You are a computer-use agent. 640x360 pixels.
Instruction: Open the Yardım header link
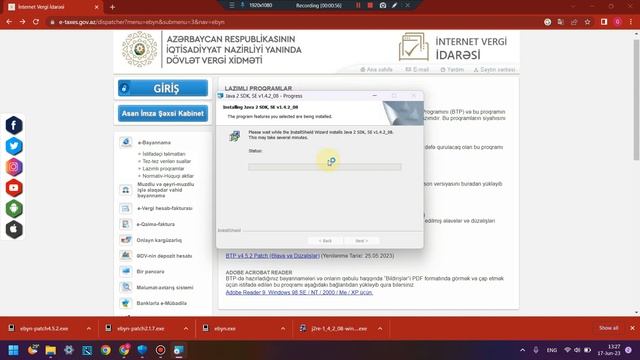452,70
